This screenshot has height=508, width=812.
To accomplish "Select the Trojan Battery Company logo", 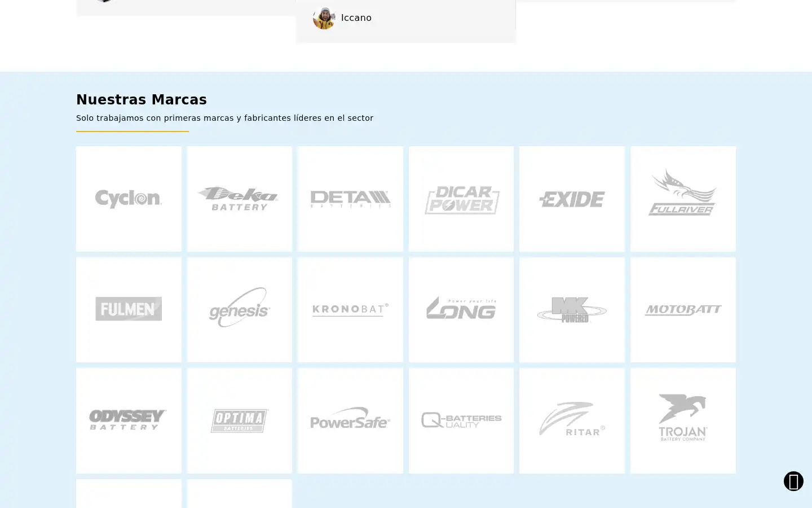I will tap(683, 421).
